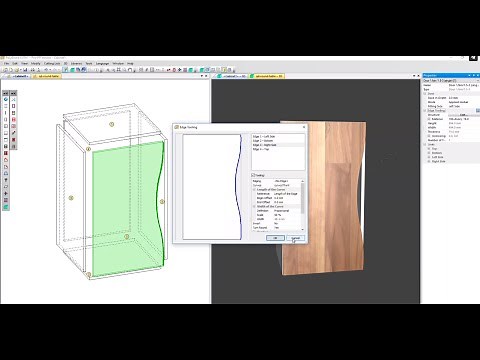
Task: Open the Help menu
Action: [x=130, y=63]
